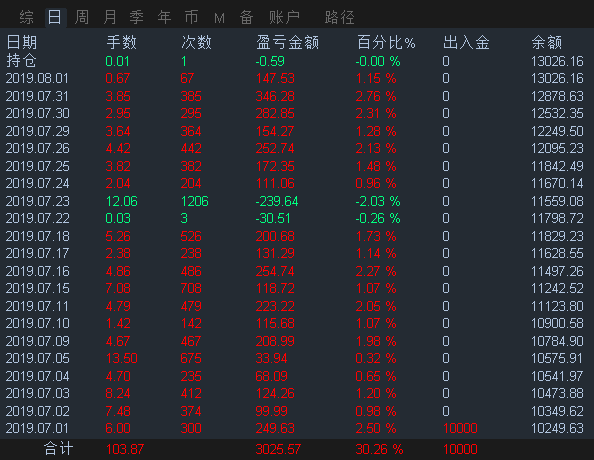
Task: Click the 10000 deposit in 2019.07.01 row
Action: tap(460, 428)
